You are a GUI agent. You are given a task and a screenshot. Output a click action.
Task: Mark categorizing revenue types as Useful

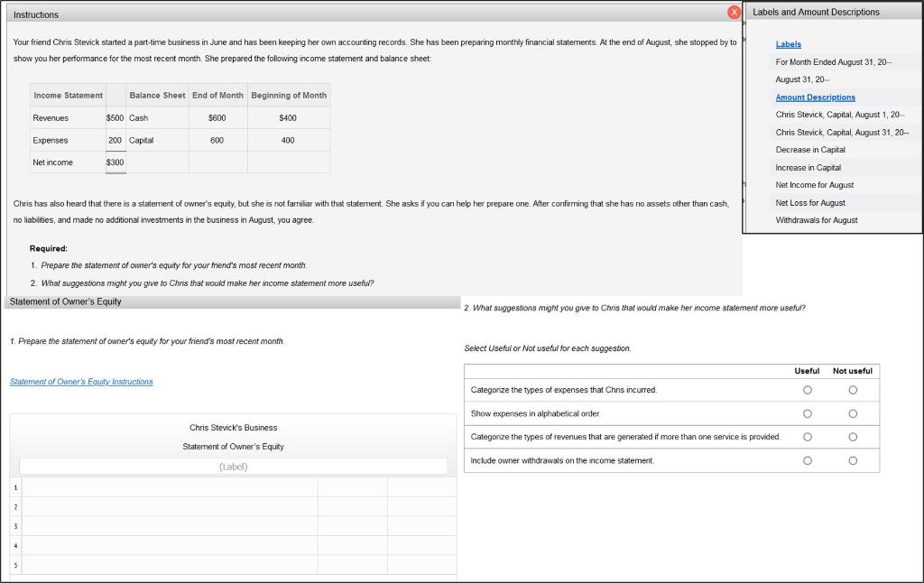[x=807, y=437]
